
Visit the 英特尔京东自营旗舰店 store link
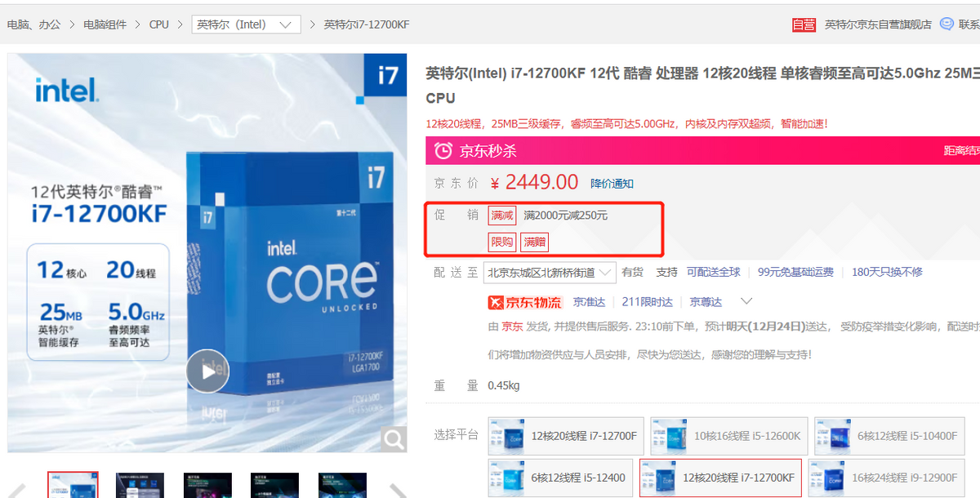(878, 24)
